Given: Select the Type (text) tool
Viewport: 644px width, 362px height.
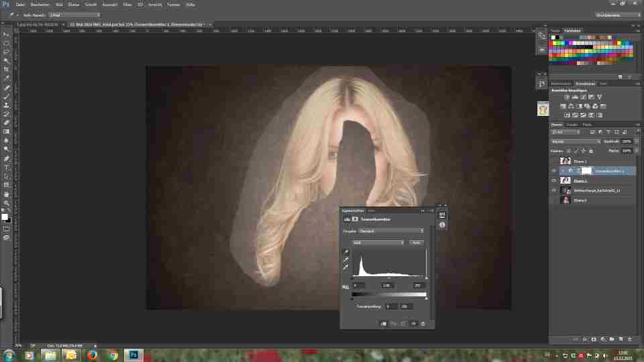Looking at the screenshot, I should (x=7, y=168).
